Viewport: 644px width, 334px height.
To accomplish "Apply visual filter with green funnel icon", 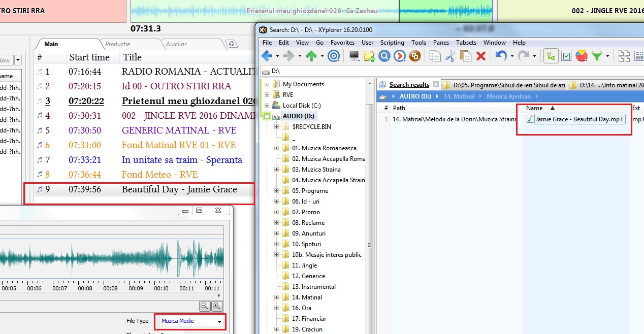I will point(597,56).
